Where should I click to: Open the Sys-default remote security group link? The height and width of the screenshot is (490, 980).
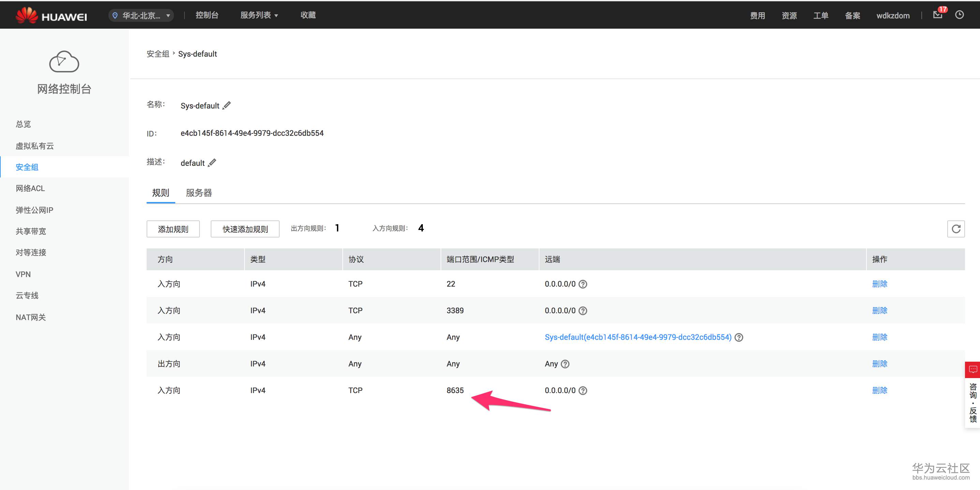point(638,337)
